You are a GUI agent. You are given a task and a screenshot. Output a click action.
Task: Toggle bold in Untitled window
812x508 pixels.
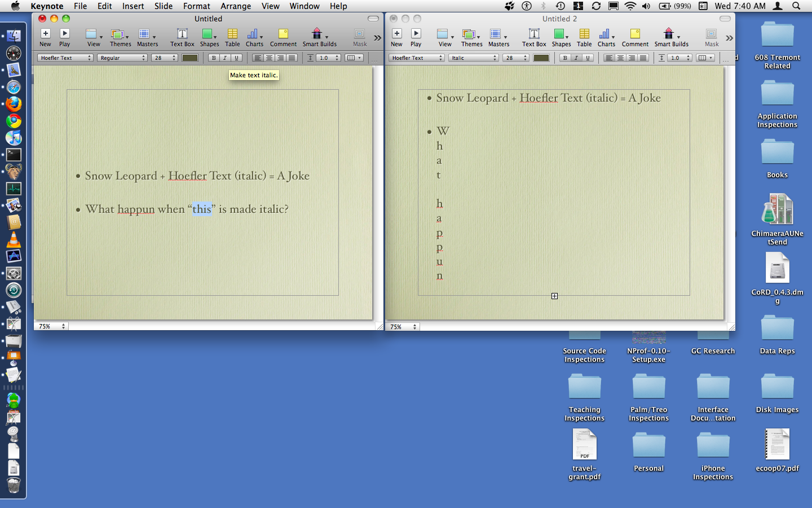214,58
